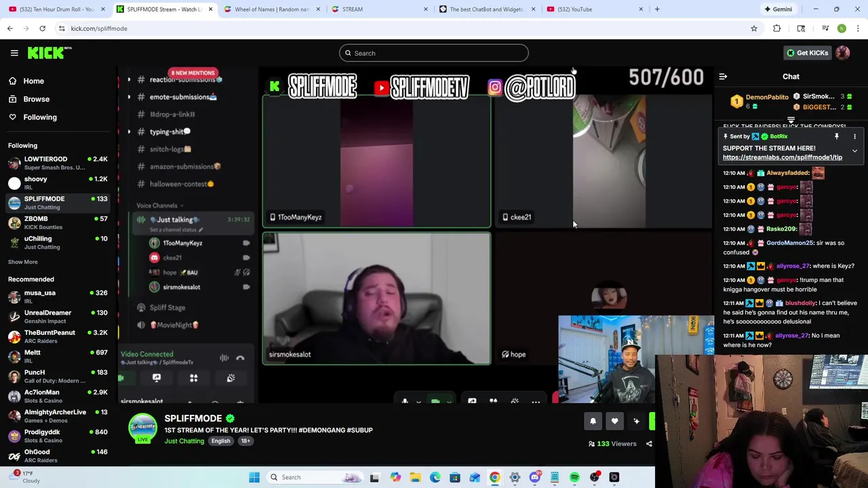The height and width of the screenshot is (488, 868).
Task: Open File Explorer from the taskbar
Action: [x=415, y=477]
